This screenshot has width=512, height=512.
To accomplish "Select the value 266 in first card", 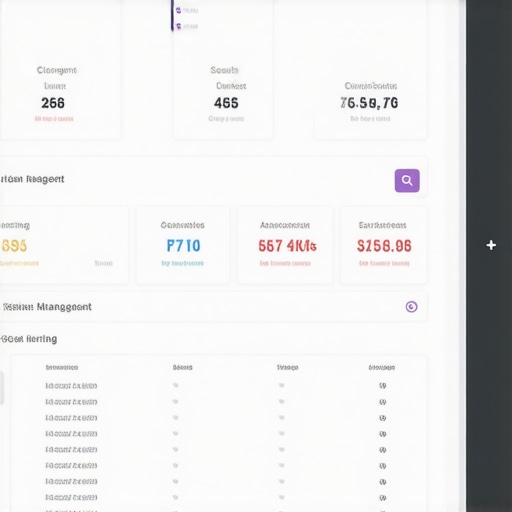I will coord(53,103).
